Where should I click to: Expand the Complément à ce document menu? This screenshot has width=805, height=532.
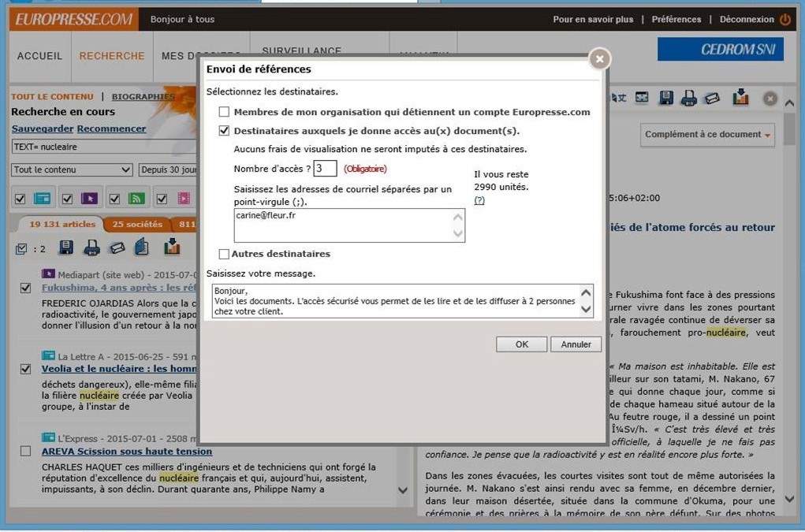(x=707, y=135)
